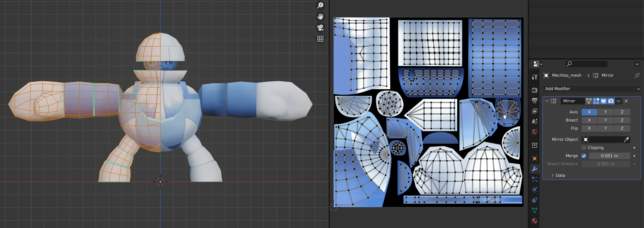This screenshot has width=644, height=228.
Task: Pin the properties editor context
Action: (637, 75)
